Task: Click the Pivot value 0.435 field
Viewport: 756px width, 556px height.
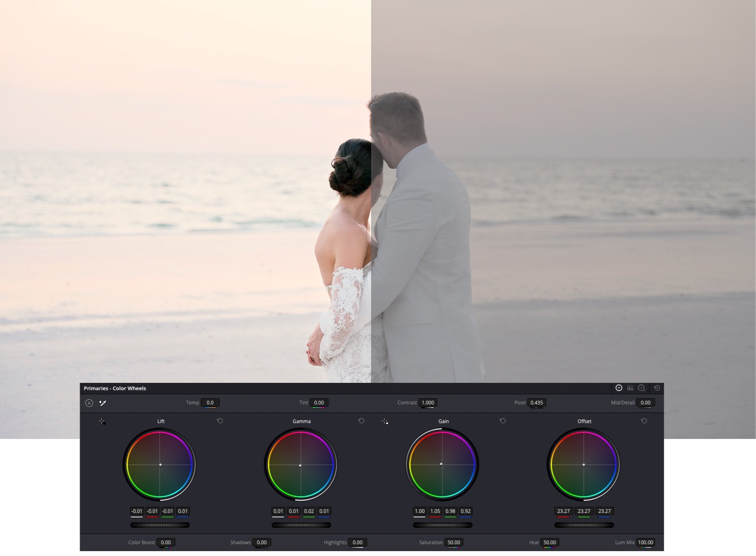Action: pos(537,403)
